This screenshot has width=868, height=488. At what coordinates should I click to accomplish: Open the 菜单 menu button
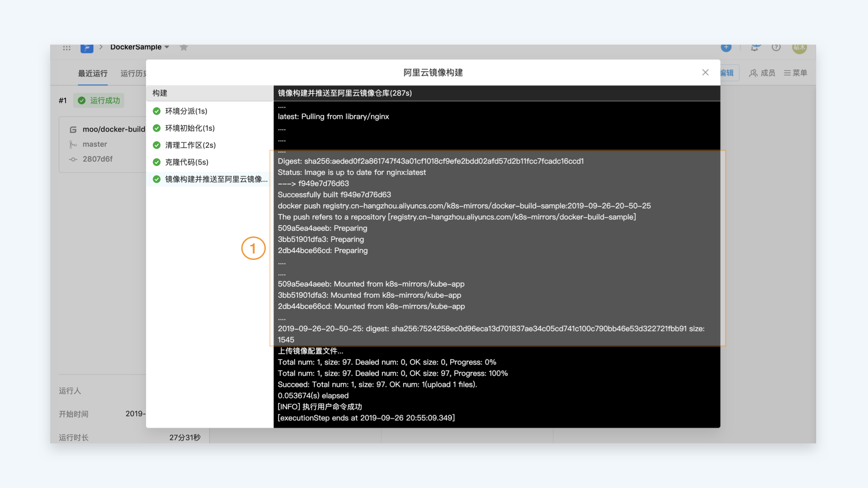(795, 73)
